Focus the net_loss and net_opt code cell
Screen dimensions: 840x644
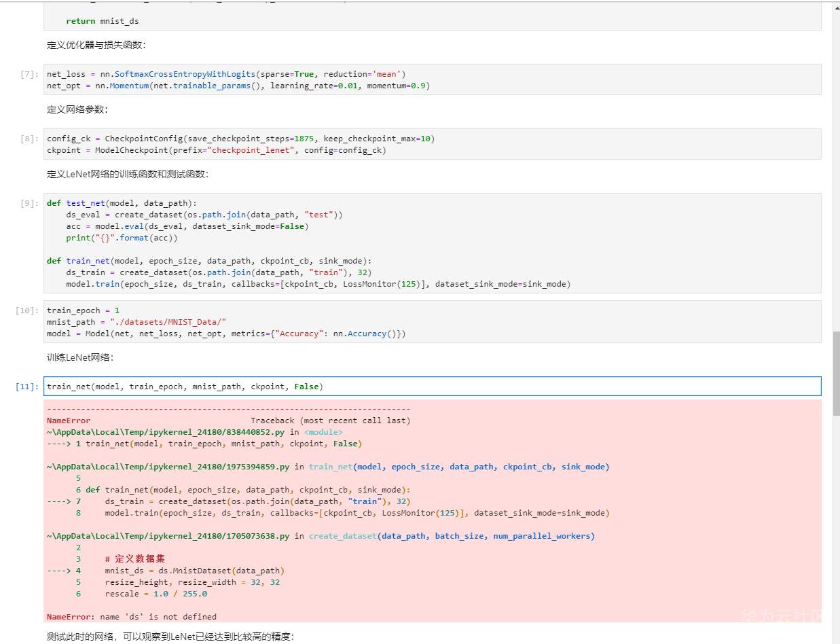point(432,79)
